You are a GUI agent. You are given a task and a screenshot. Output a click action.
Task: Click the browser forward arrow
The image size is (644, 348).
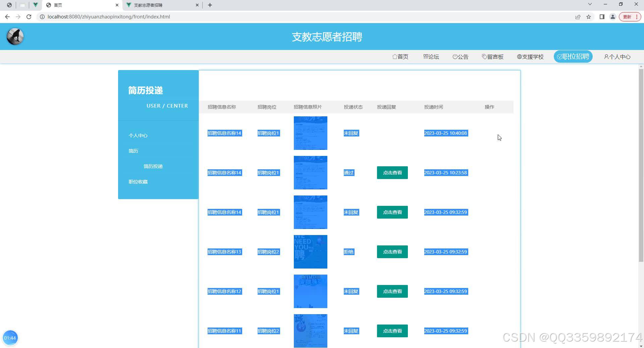[18, 17]
